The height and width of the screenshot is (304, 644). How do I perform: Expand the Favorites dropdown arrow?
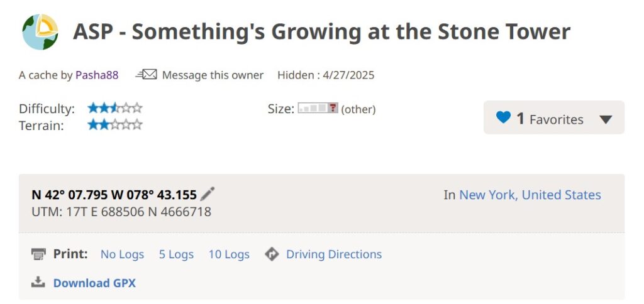[606, 119]
